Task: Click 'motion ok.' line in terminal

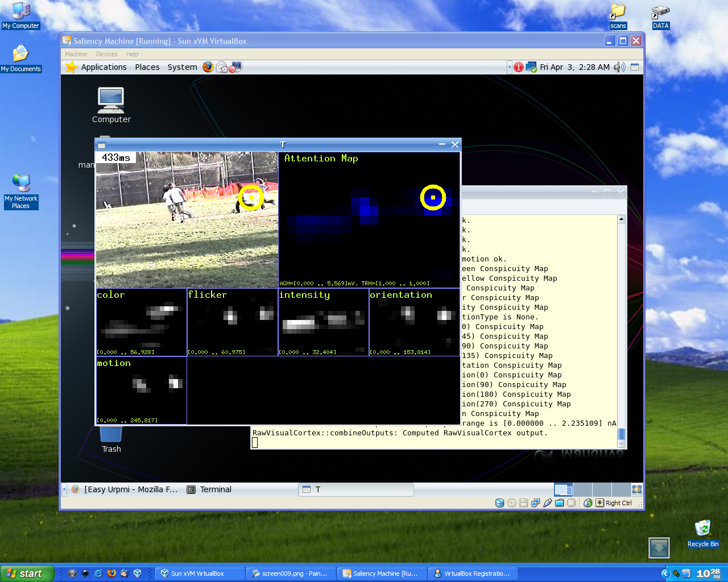Action: (484, 259)
